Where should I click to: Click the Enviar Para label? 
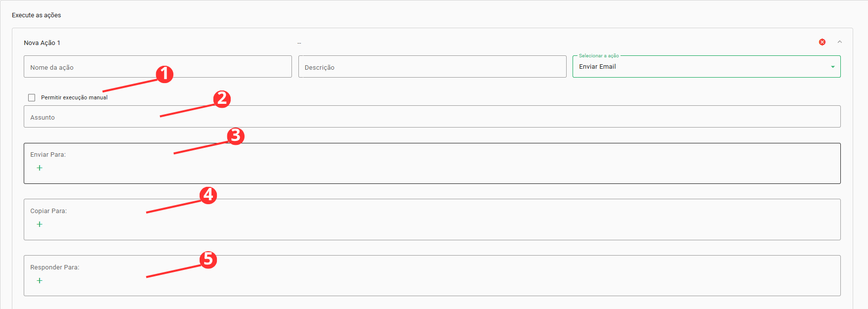(x=48, y=155)
